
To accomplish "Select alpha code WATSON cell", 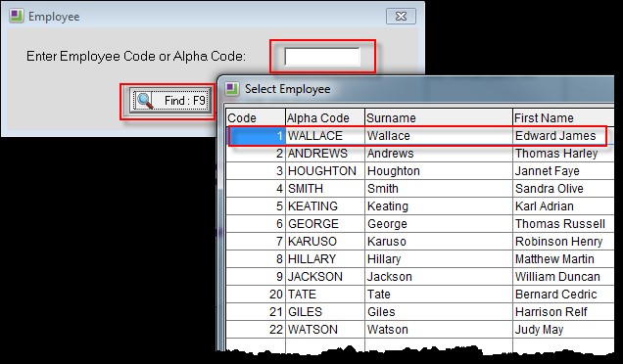I will [325, 330].
